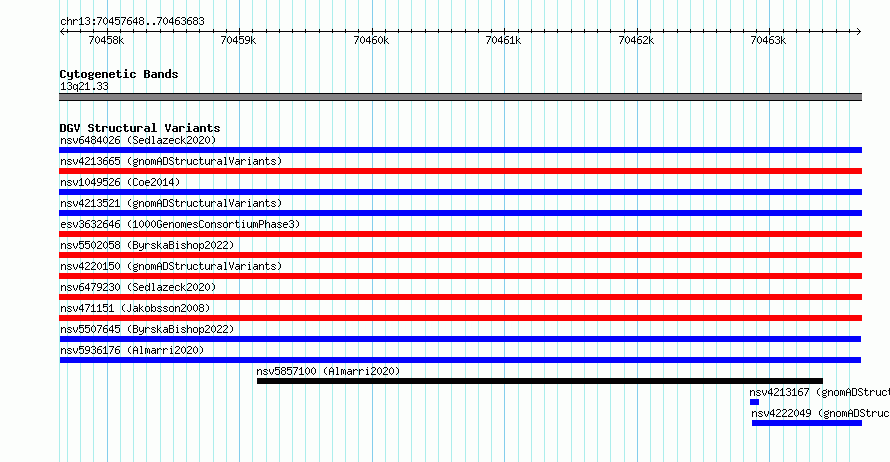Select the small blue bar under nsv4213167

pyautogui.click(x=754, y=402)
